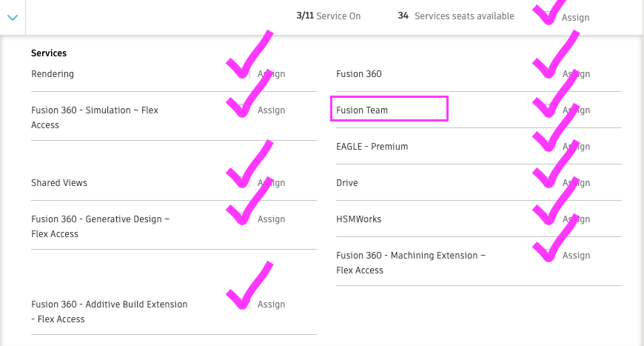Click the 34 Services seats available text
This screenshot has width=644, height=346.
(456, 16)
